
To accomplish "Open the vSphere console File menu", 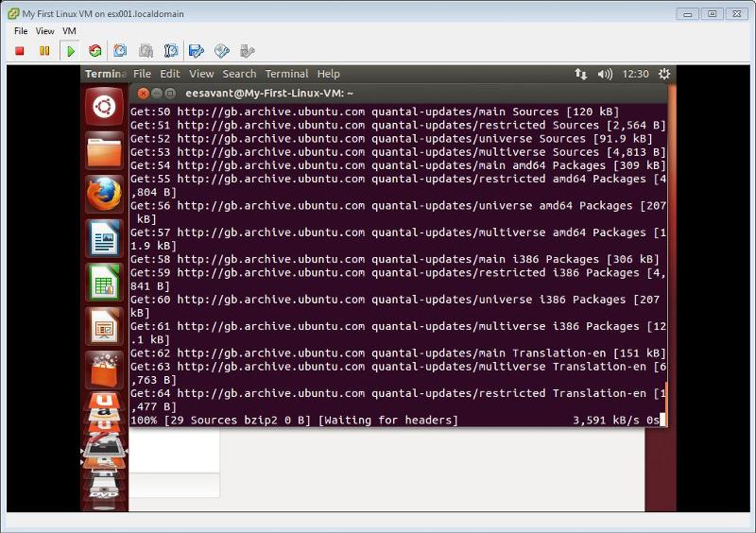I will click(x=21, y=31).
